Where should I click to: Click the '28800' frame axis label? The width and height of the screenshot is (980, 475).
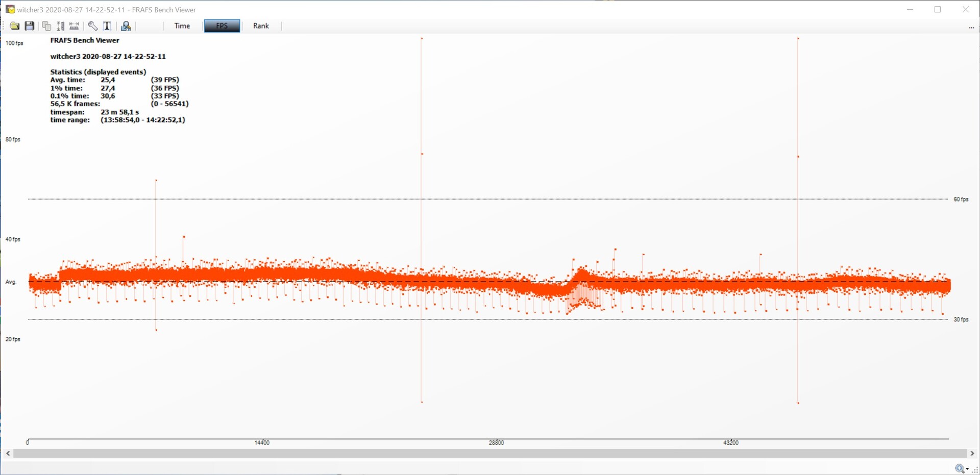point(496,443)
